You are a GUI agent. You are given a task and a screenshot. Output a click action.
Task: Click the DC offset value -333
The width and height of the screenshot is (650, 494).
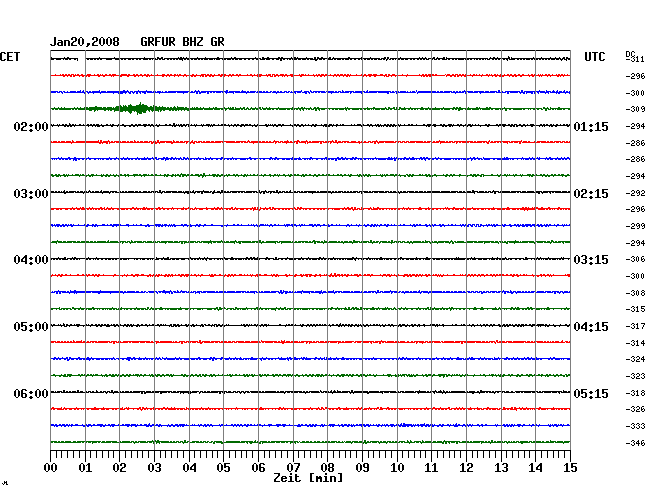(635, 426)
